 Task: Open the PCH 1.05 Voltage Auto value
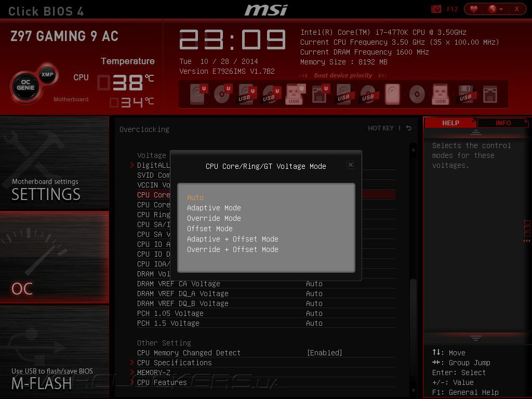pos(314,313)
